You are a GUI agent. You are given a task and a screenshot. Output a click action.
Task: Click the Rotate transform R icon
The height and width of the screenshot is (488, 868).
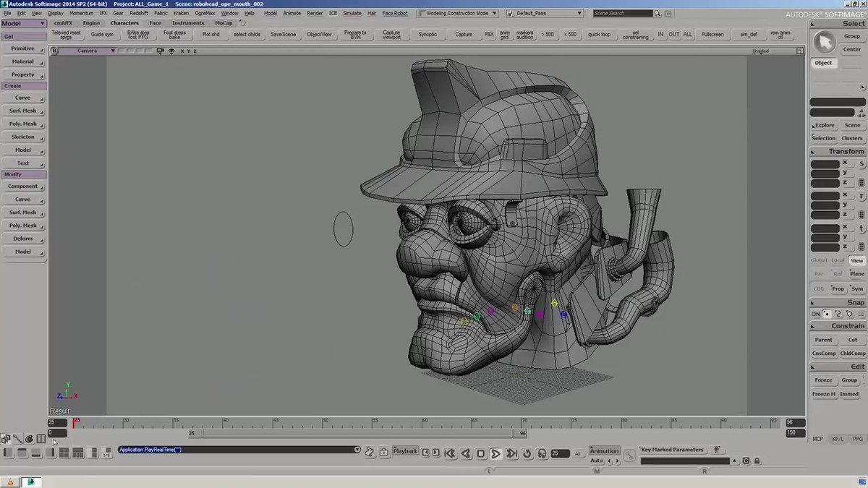862,197
